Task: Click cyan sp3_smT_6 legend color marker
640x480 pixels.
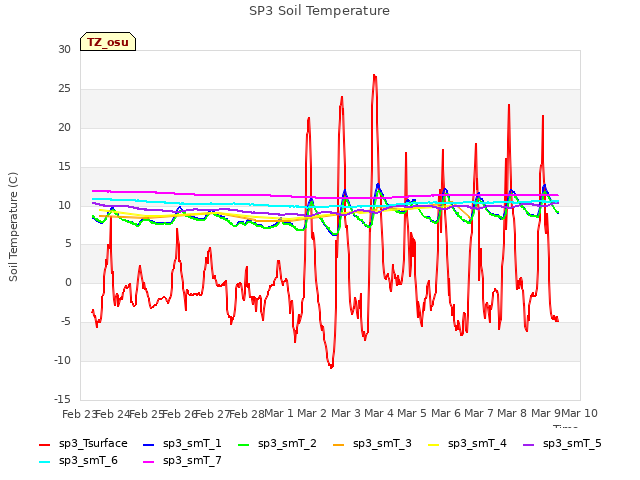Action: [x=44, y=462]
